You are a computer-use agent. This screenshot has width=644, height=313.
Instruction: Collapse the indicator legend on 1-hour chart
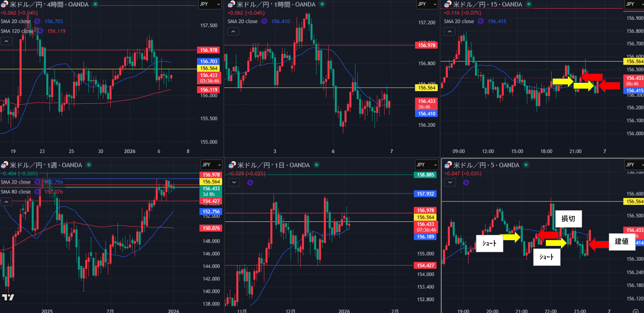(x=233, y=31)
